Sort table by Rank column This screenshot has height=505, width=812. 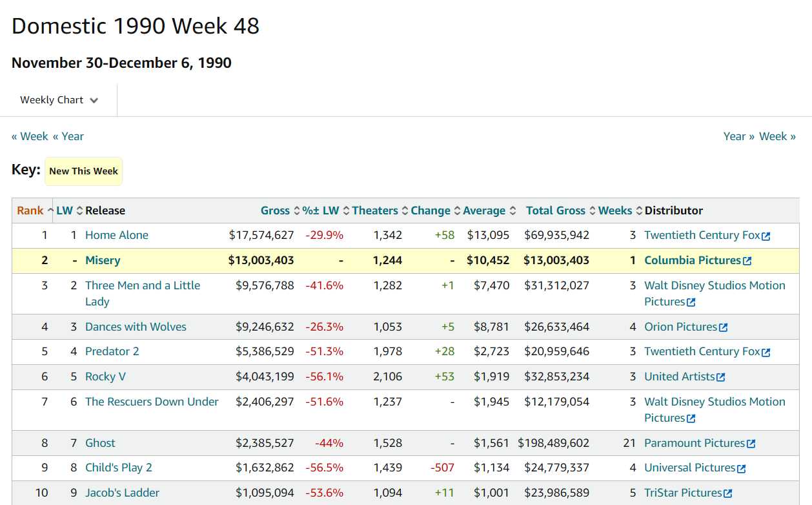point(35,211)
